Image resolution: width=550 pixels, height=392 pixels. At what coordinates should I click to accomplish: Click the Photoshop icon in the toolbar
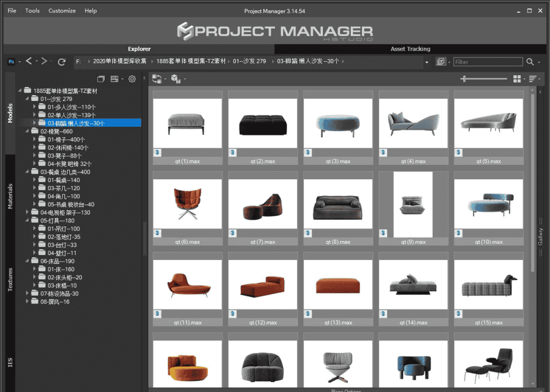[11, 62]
